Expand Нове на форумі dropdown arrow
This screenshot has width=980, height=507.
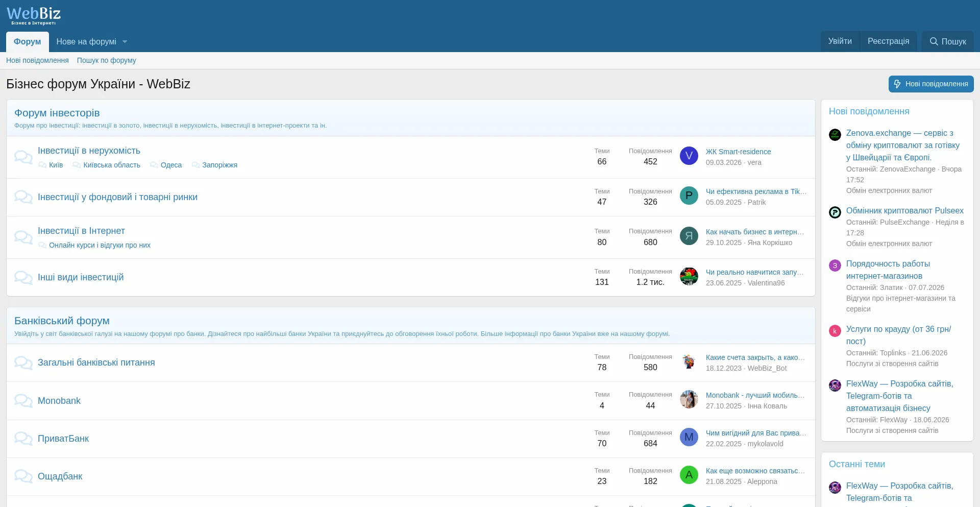[125, 42]
